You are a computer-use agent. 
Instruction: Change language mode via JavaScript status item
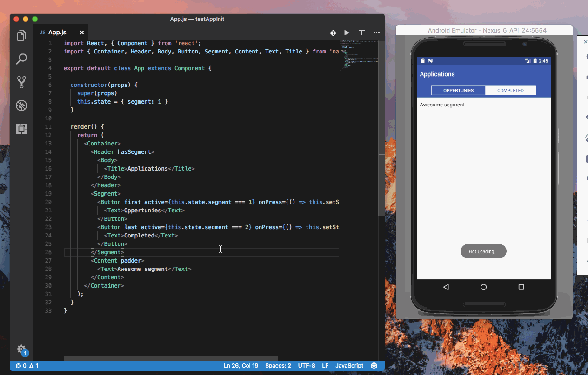(349, 366)
